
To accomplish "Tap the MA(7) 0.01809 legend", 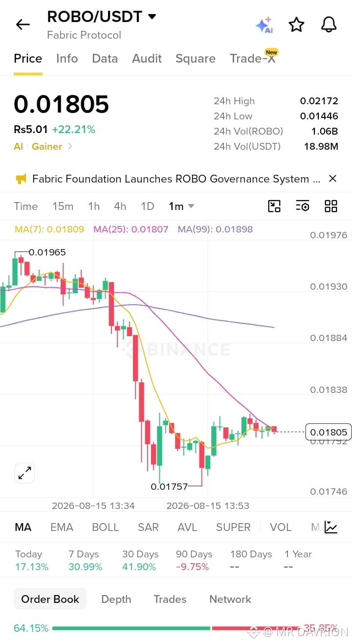I will 49,229.
